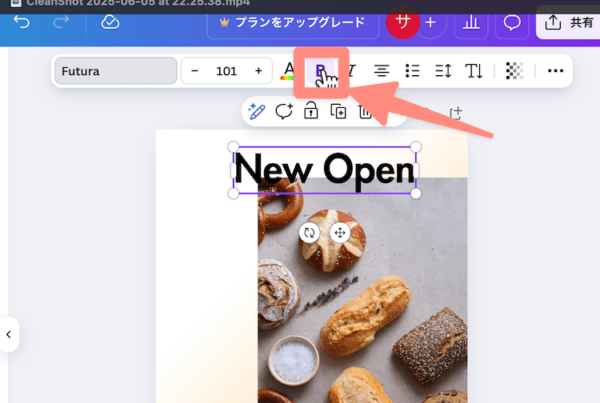Click the move handle below the text
Screen dimensions: 600x403
click(x=340, y=232)
